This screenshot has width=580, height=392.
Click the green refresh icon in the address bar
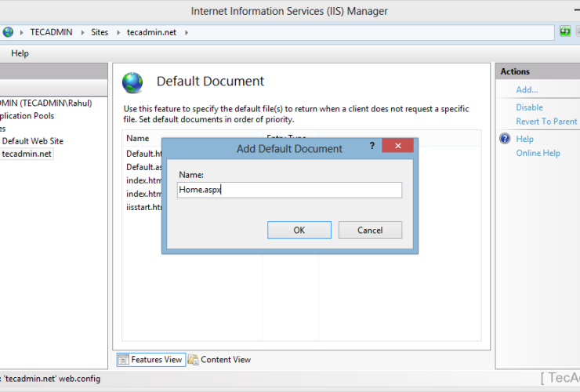(564, 32)
